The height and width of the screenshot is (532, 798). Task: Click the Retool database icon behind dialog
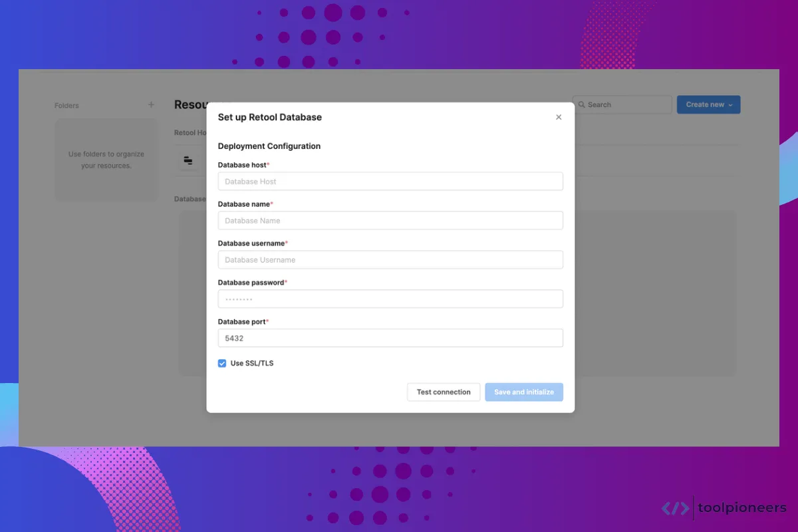[188, 160]
